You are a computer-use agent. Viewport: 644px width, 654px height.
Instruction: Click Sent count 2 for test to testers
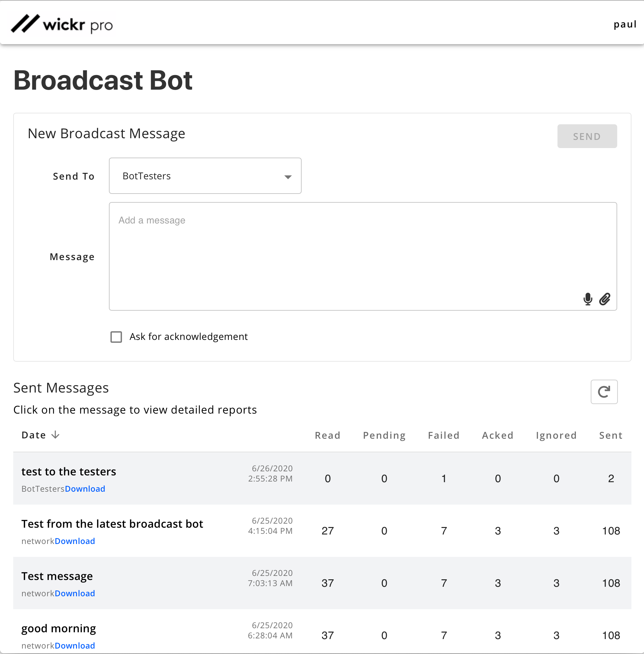coord(611,478)
